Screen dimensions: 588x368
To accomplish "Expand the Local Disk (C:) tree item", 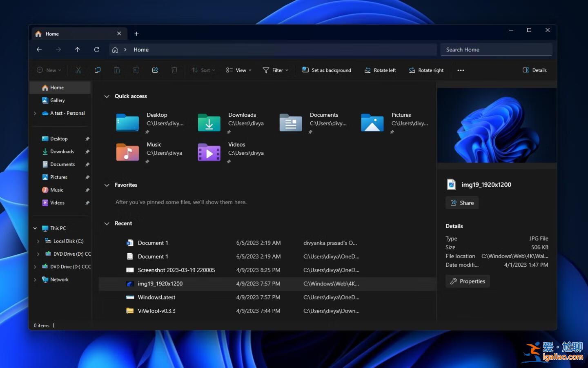I will coord(38,241).
